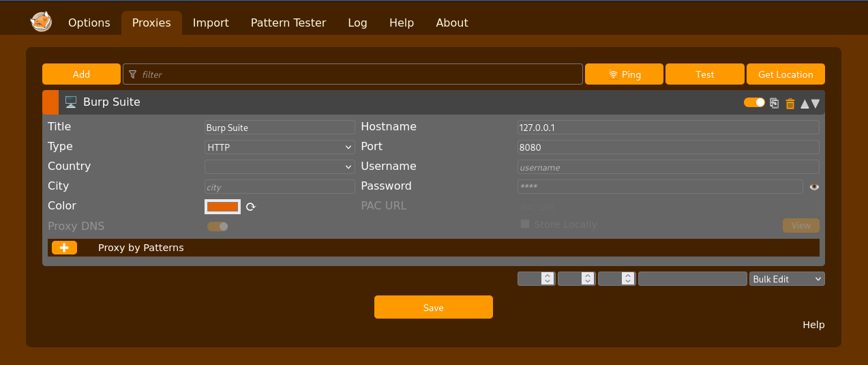Image resolution: width=868 pixels, height=365 pixels.
Task: Check the Store Locally checkbox
Action: coord(525,224)
